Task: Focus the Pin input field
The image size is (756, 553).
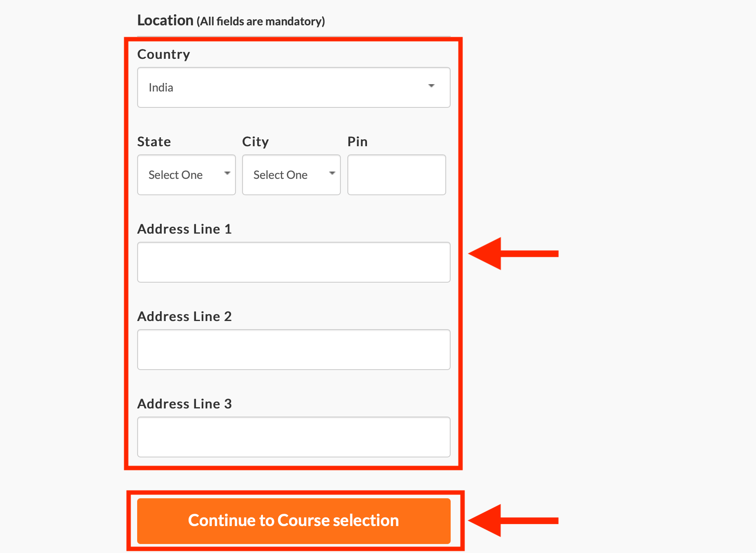Action: pyautogui.click(x=396, y=175)
